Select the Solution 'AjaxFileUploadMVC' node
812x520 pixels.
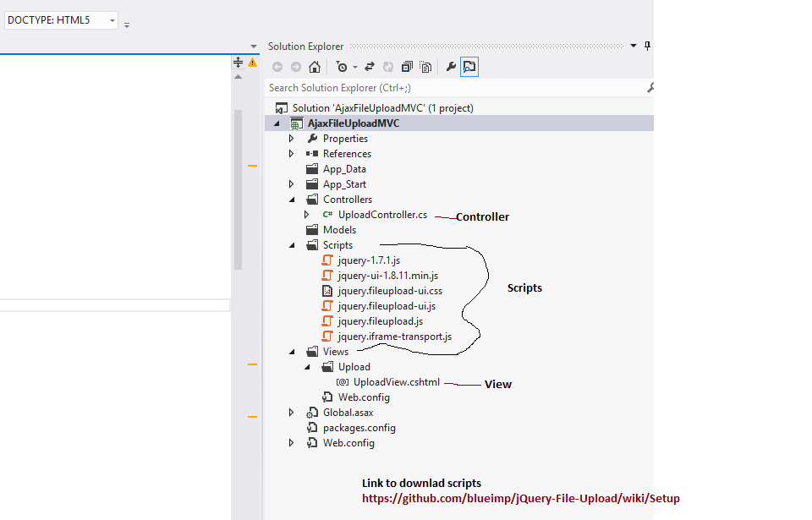382,108
